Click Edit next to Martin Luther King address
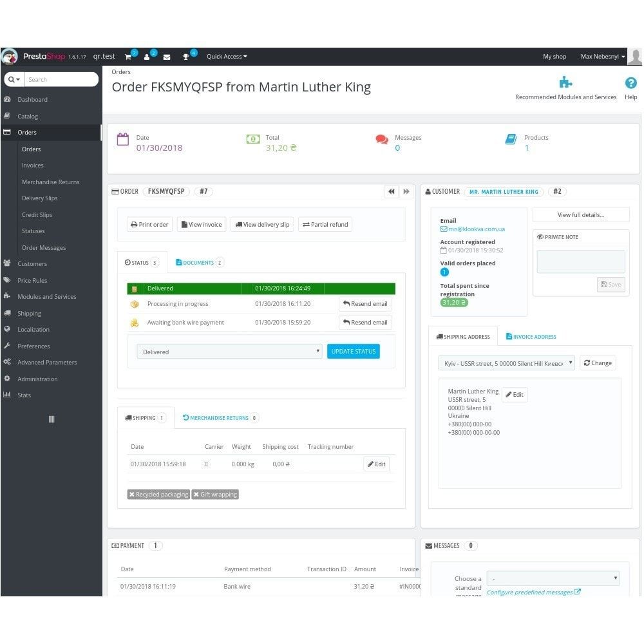644x644 pixels. coord(515,395)
